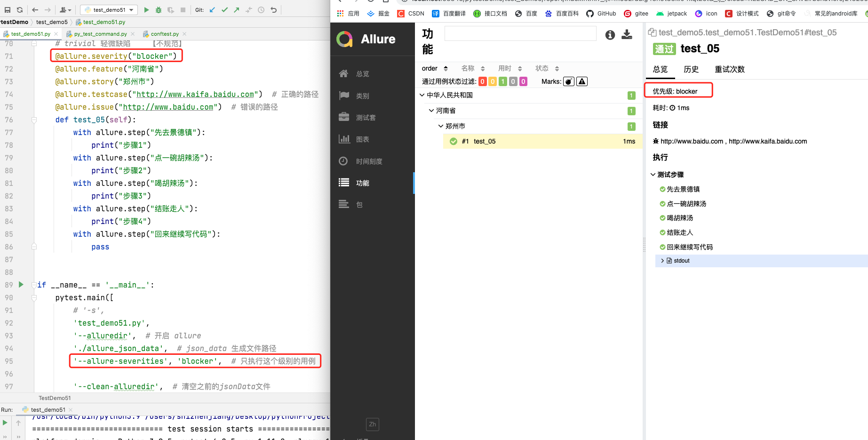Select the test_demo51 tab in Run panel
The height and width of the screenshot is (440, 868).
point(48,410)
